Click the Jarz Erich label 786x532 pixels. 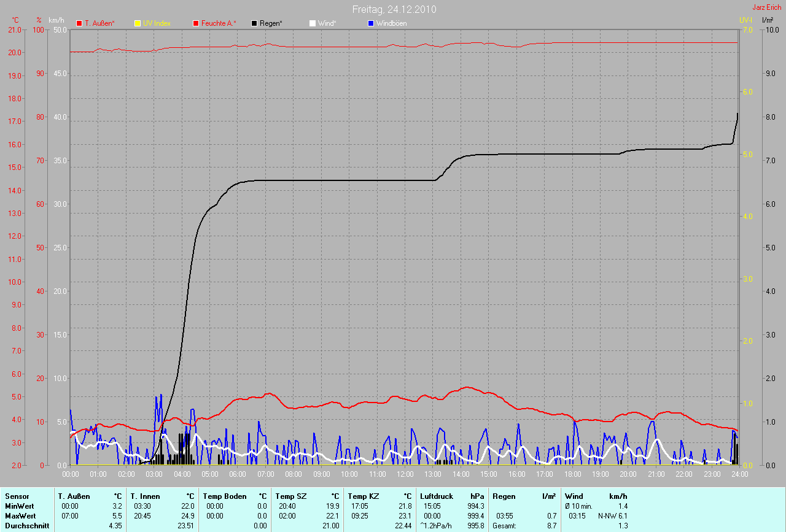click(x=767, y=7)
